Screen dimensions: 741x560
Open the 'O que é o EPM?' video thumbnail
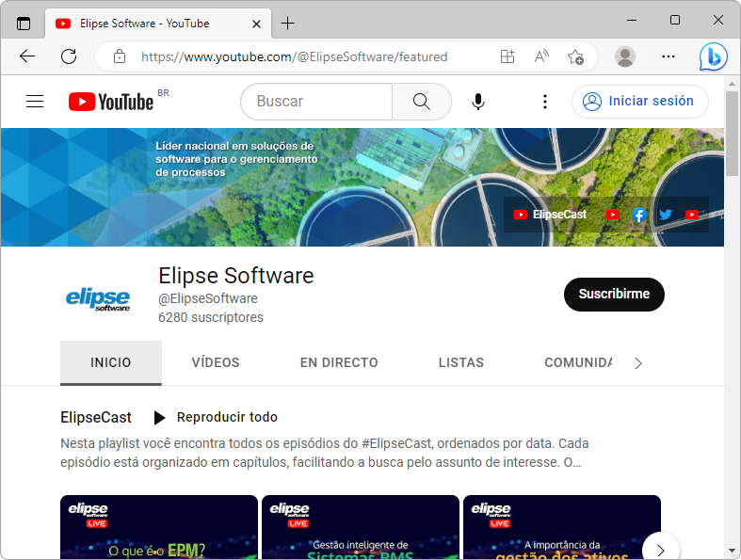158,528
